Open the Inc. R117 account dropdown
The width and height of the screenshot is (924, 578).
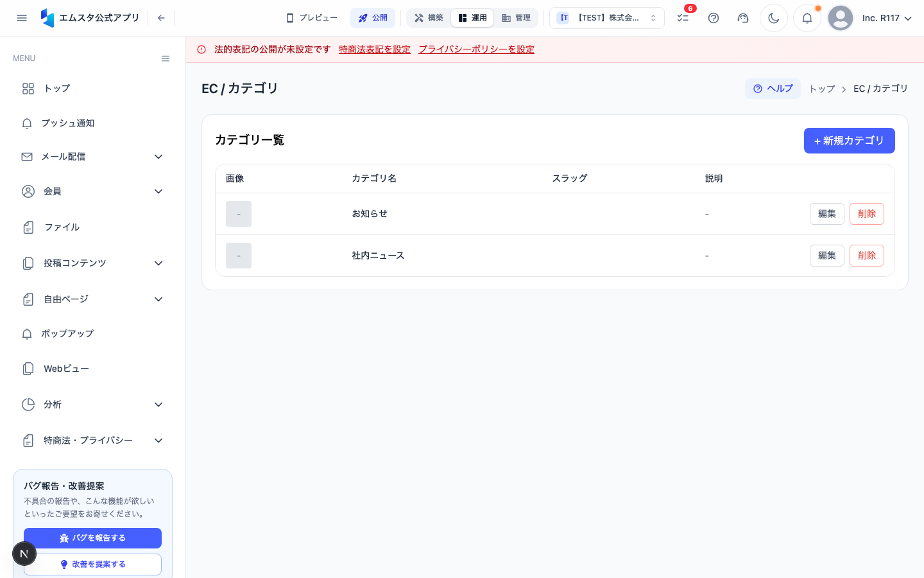point(887,18)
